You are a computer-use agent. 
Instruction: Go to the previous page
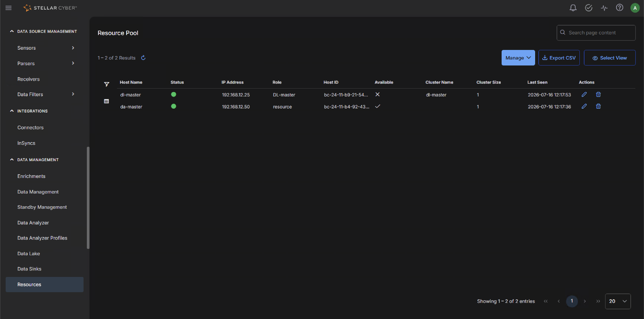click(559, 301)
